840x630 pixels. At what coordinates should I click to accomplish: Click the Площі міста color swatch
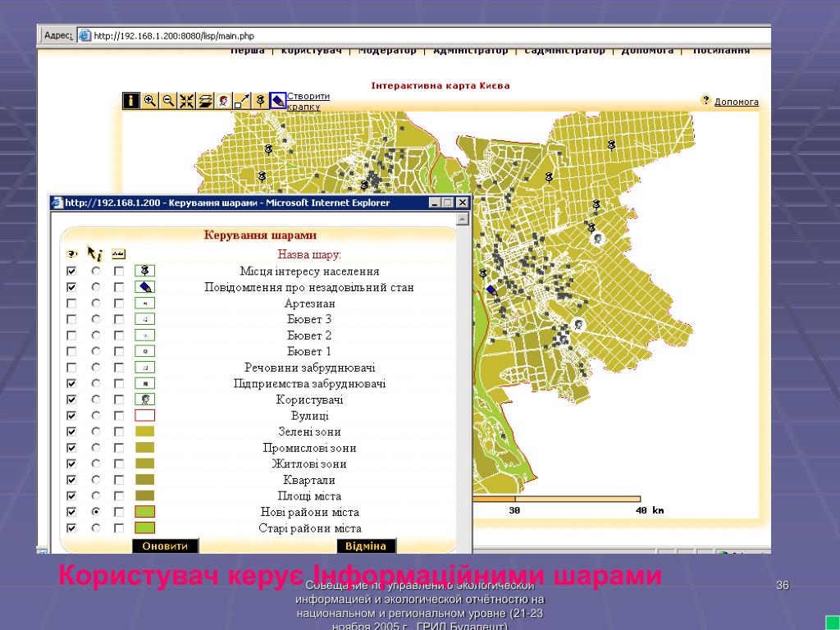144,496
